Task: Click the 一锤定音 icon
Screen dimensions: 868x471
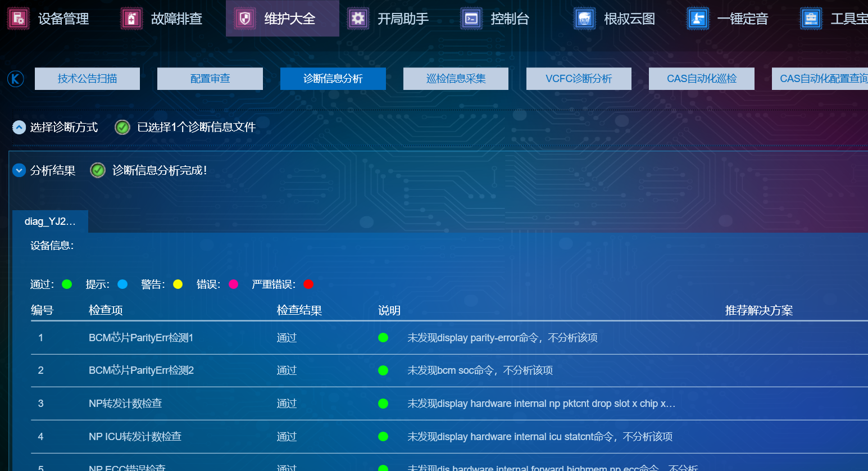Action: [698, 19]
